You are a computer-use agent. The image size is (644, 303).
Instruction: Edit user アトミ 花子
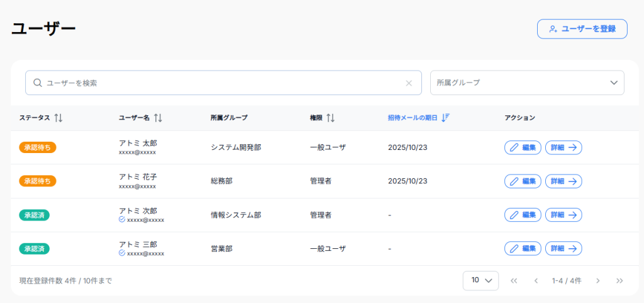pyautogui.click(x=523, y=181)
